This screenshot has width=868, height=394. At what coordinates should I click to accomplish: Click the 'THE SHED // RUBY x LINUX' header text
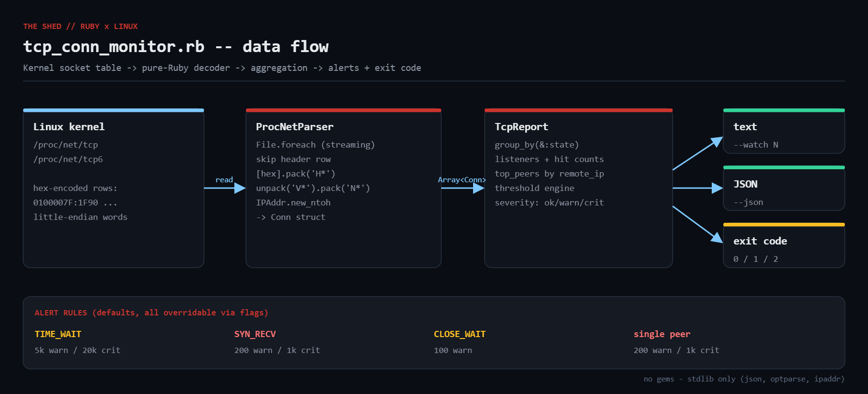pyautogui.click(x=81, y=27)
